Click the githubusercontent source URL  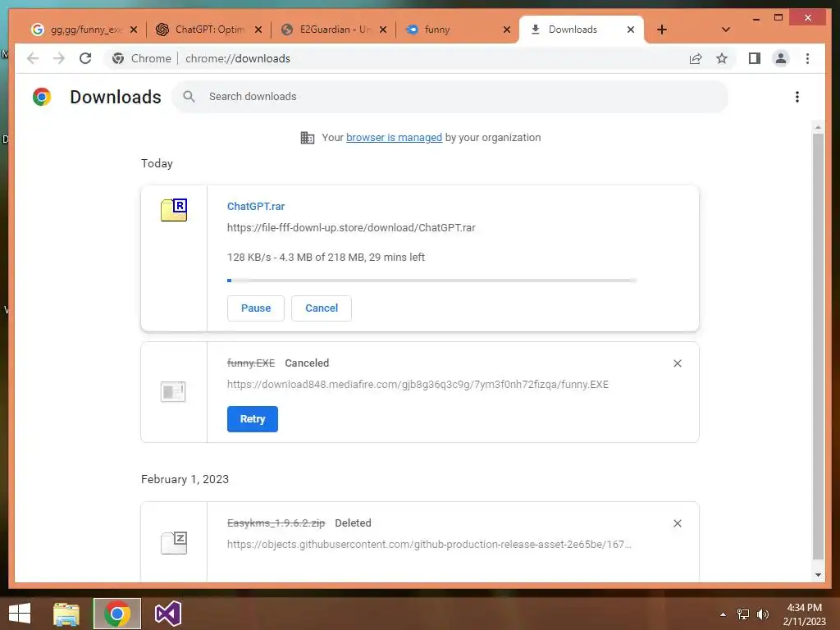[x=429, y=545]
